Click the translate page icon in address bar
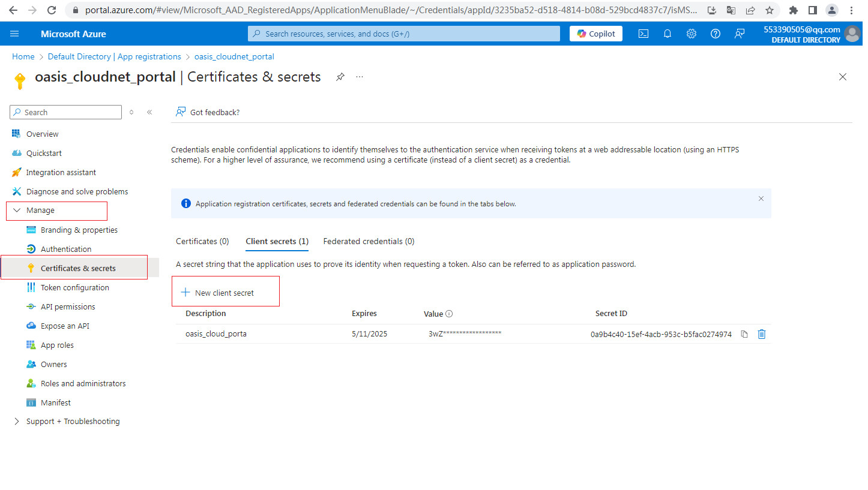868x490 pixels. [x=731, y=10]
